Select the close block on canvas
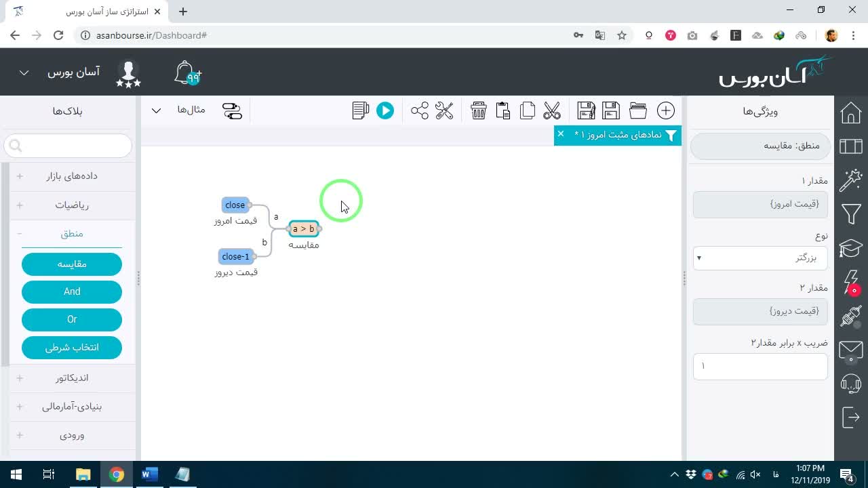868x488 pixels. pyautogui.click(x=235, y=205)
